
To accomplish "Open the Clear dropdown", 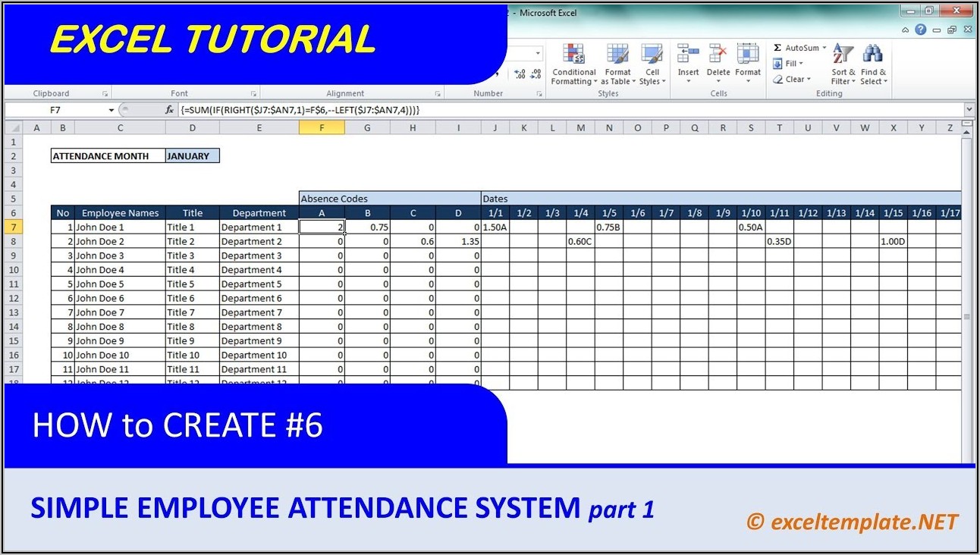I will click(809, 79).
